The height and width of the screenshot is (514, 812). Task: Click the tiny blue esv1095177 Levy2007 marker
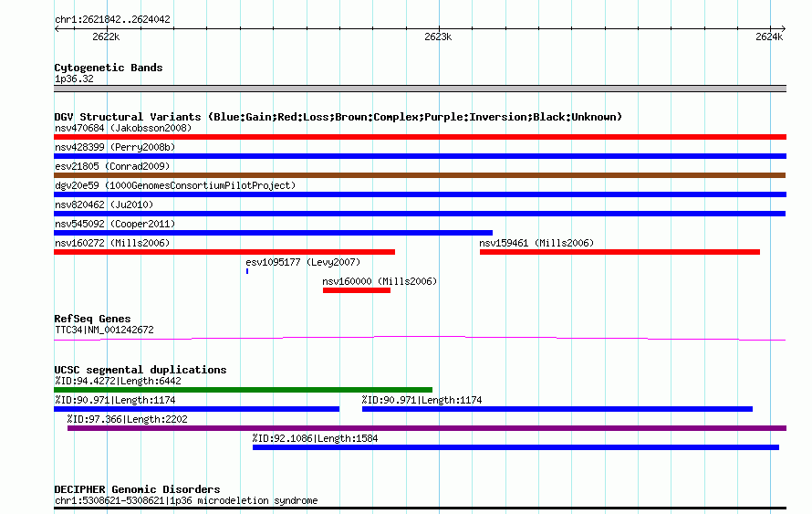(x=247, y=271)
